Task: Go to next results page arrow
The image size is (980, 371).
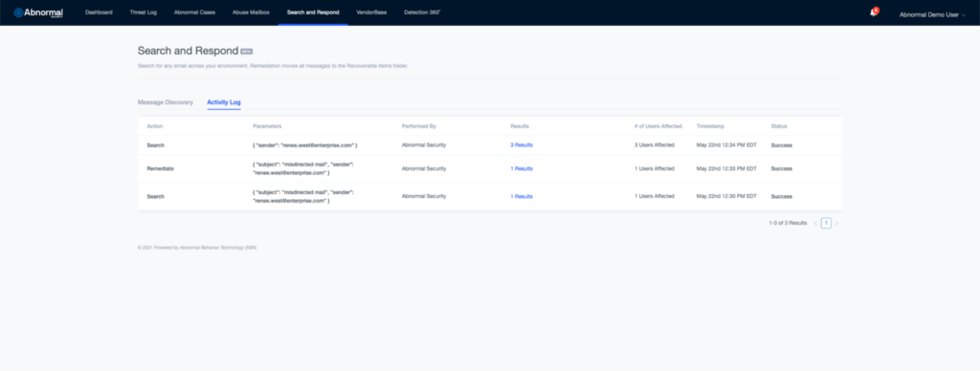Action: (x=836, y=223)
